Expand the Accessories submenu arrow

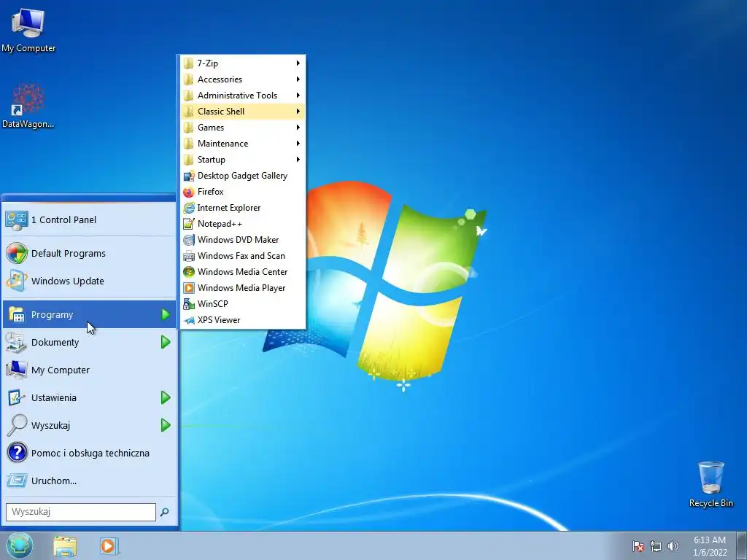click(298, 79)
